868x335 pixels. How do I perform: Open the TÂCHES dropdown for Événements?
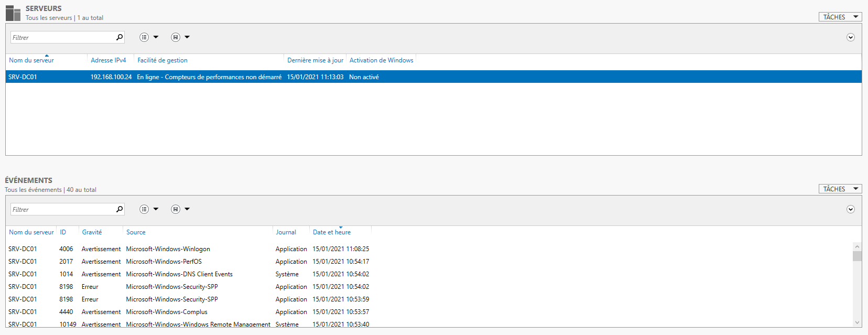tap(840, 189)
